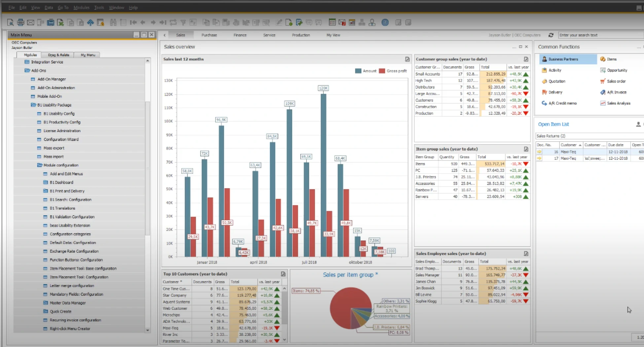Click the Print Preview toolbar icon
The height and width of the screenshot is (347, 644).
tap(10, 22)
